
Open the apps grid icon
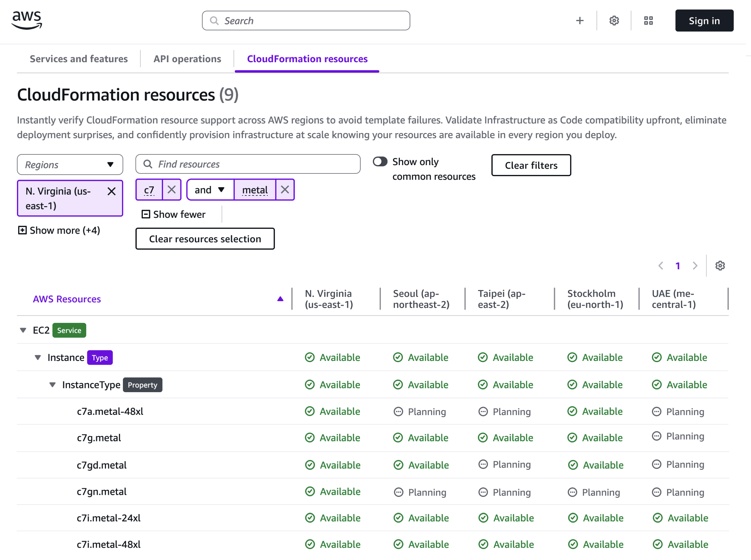click(648, 21)
